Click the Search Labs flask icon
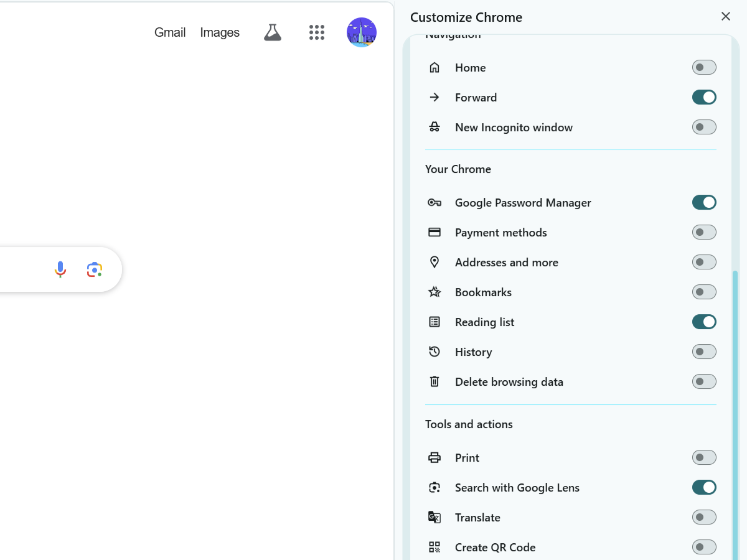The image size is (747, 560). pos(273,32)
